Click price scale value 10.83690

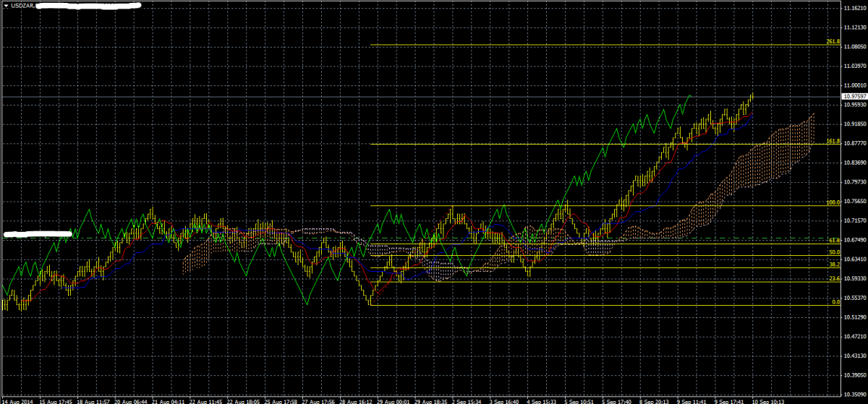click(854, 163)
